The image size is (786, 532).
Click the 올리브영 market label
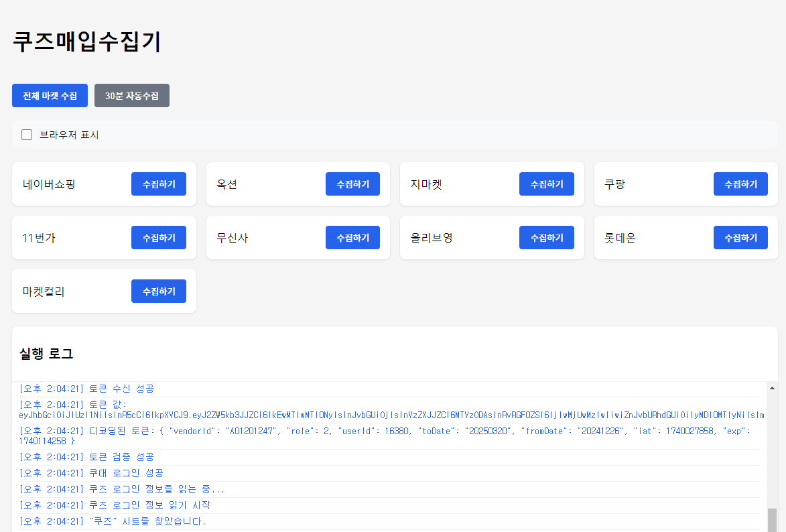tap(432, 238)
